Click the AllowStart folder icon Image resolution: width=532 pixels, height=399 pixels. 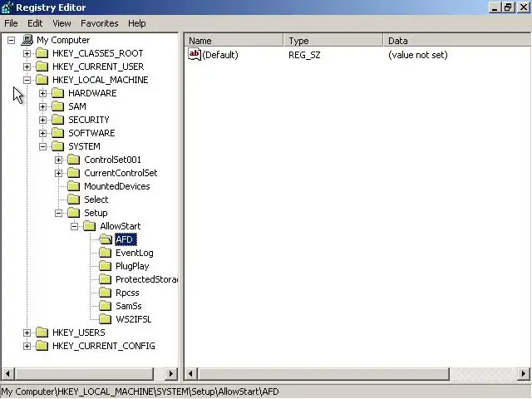click(x=89, y=226)
